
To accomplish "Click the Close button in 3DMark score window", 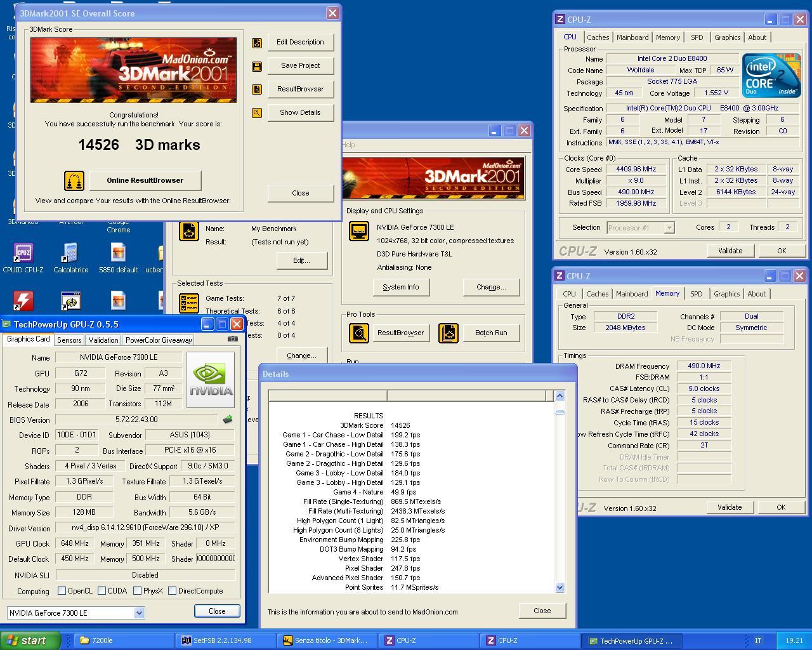I will (x=300, y=194).
